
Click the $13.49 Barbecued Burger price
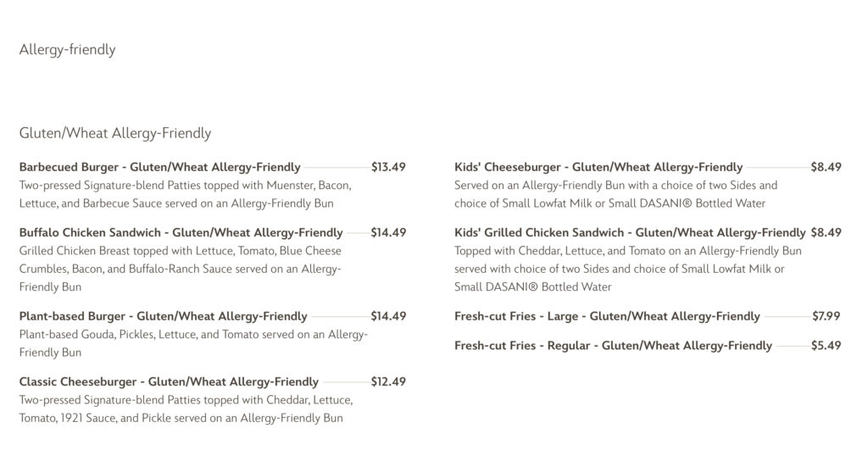click(x=388, y=167)
